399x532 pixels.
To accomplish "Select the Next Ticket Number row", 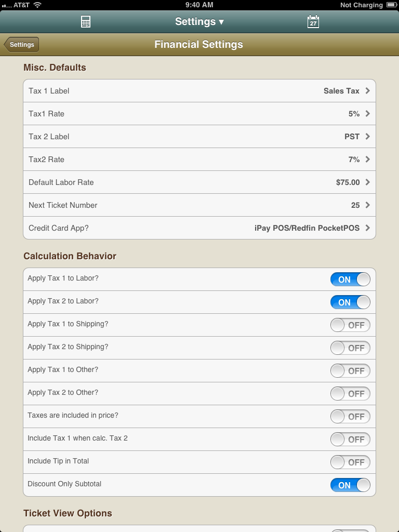I will click(x=199, y=205).
